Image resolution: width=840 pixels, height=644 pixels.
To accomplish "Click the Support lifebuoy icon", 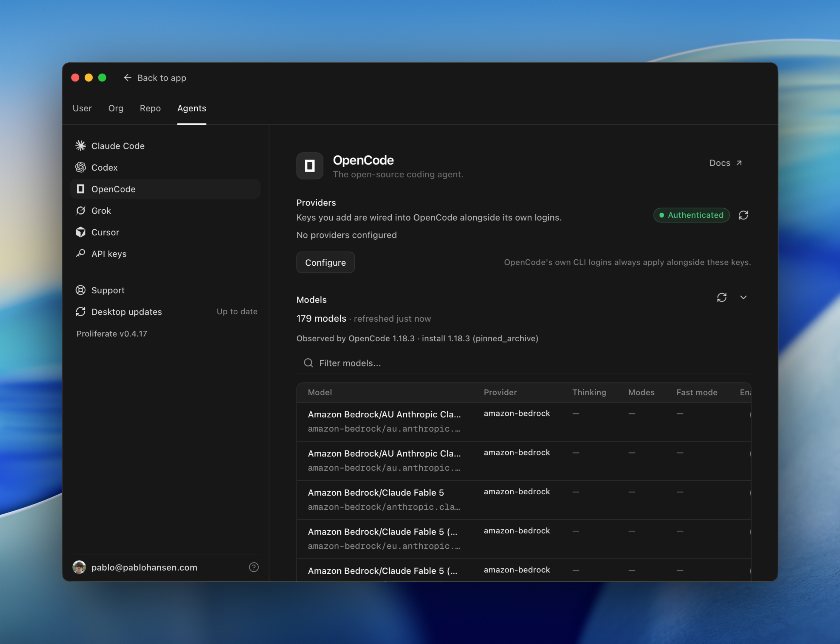I will [x=80, y=290].
